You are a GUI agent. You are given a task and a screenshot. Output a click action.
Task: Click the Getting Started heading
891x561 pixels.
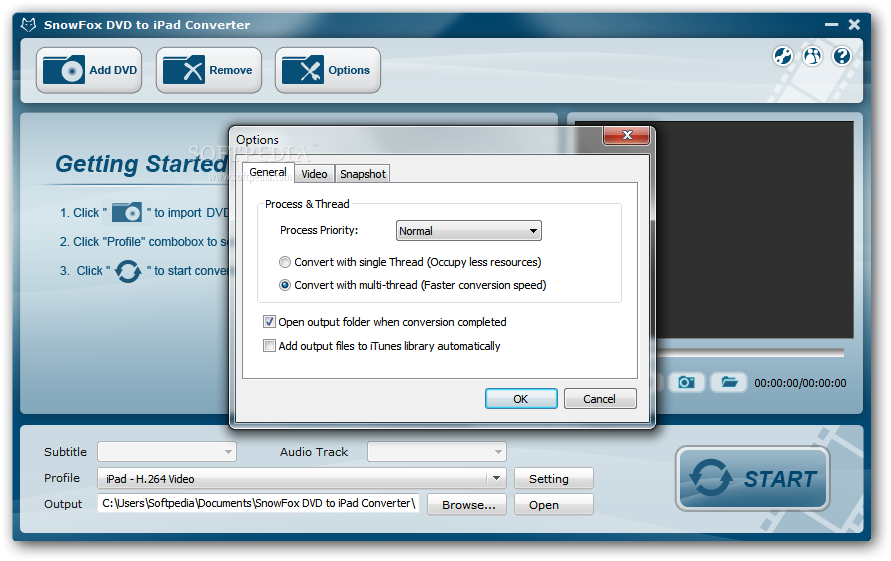(x=141, y=164)
